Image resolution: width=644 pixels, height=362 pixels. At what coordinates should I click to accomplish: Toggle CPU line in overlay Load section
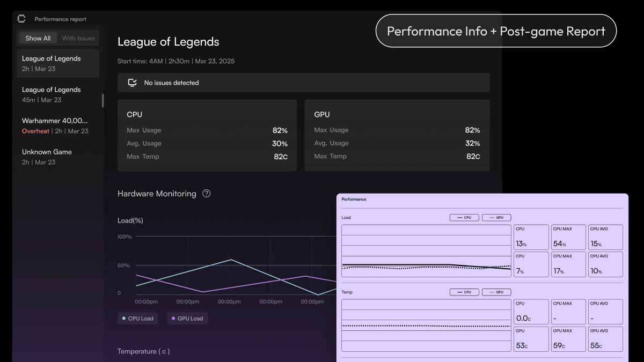tap(464, 218)
